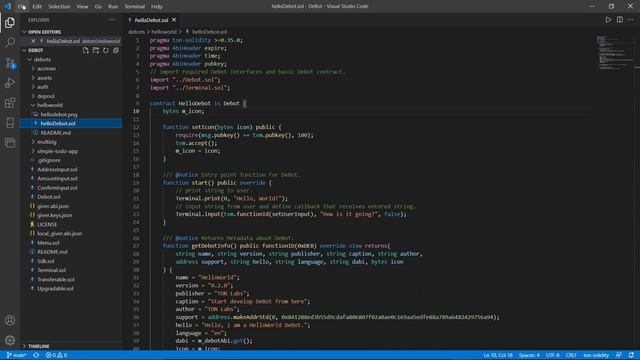The image size is (640, 360).
Task: Open notifications bell in status bar
Action: (631, 355)
